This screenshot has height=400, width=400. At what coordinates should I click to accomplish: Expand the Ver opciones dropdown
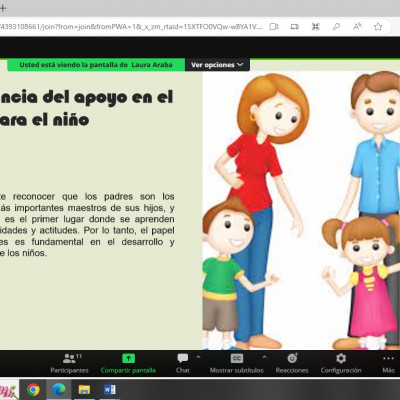217,65
